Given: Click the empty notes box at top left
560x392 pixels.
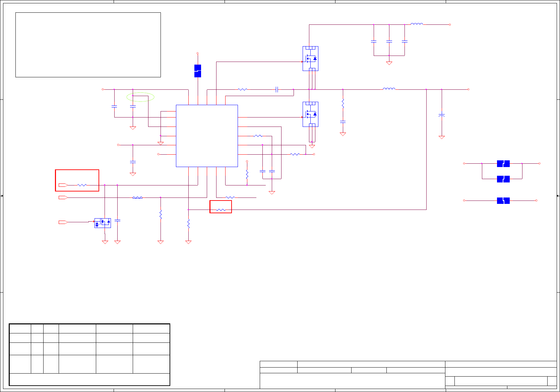Looking at the screenshot, I should pos(88,45).
